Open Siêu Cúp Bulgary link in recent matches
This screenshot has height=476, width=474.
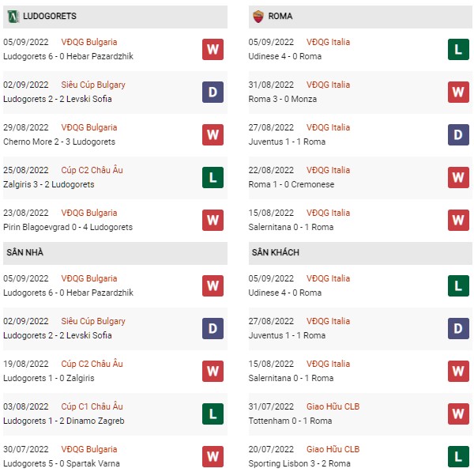[x=93, y=85]
